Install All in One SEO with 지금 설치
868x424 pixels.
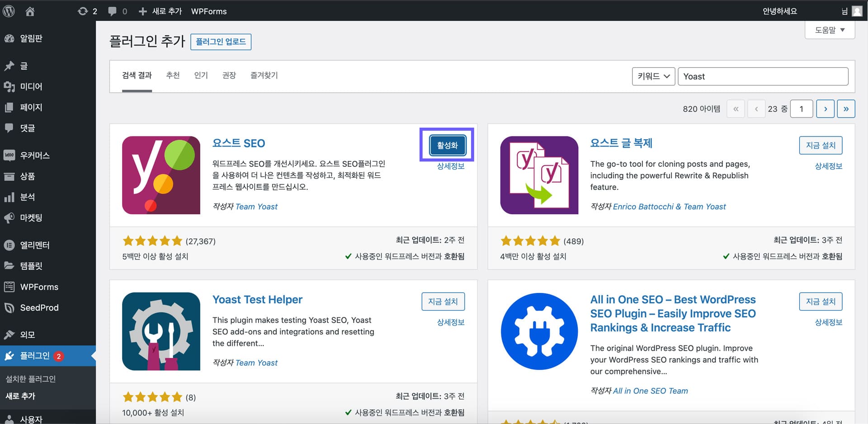tap(821, 302)
